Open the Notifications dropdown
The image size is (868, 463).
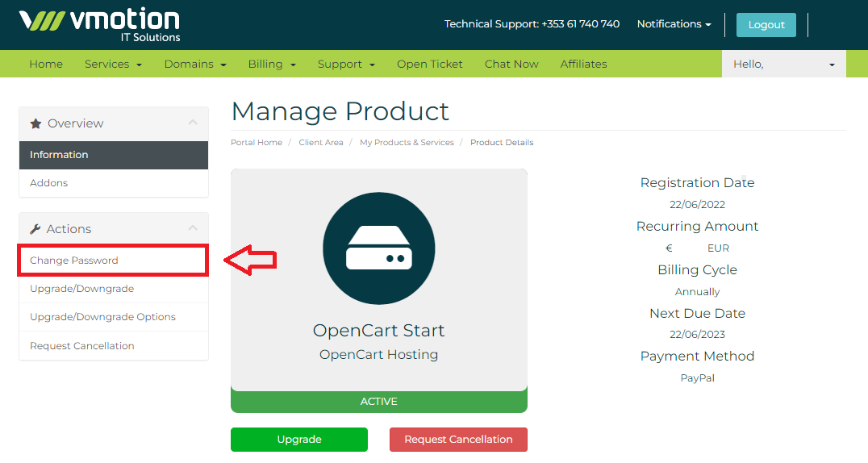(x=674, y=24)
